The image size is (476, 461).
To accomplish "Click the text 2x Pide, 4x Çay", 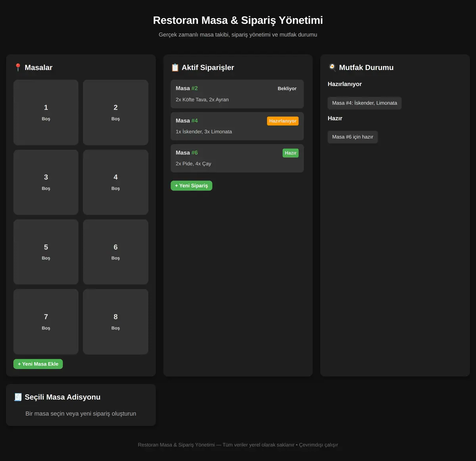I will [x=194, y=164].
